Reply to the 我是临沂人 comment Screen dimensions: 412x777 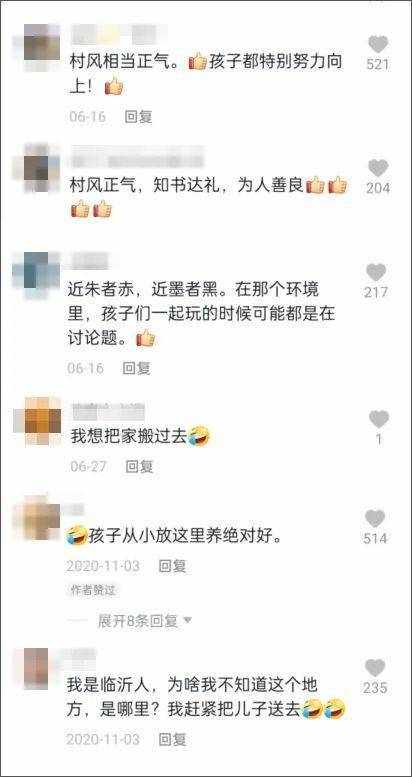173,740
